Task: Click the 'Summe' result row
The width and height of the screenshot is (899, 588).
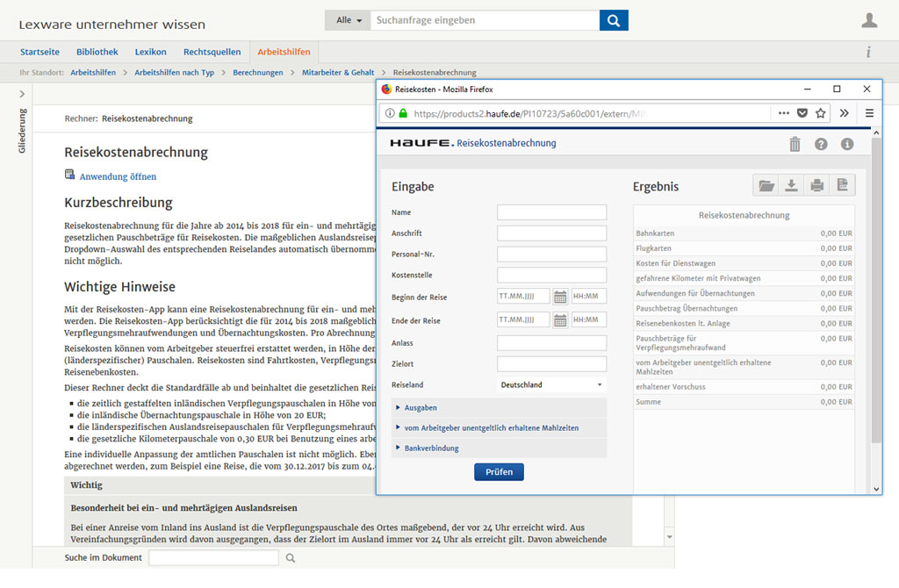Action: [744, 402]
